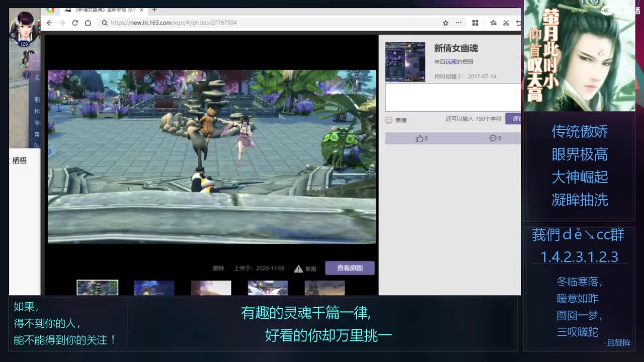Click the 栖梧 name in game window
Screen dimensions: 644x362
click(x=19, y=160)
